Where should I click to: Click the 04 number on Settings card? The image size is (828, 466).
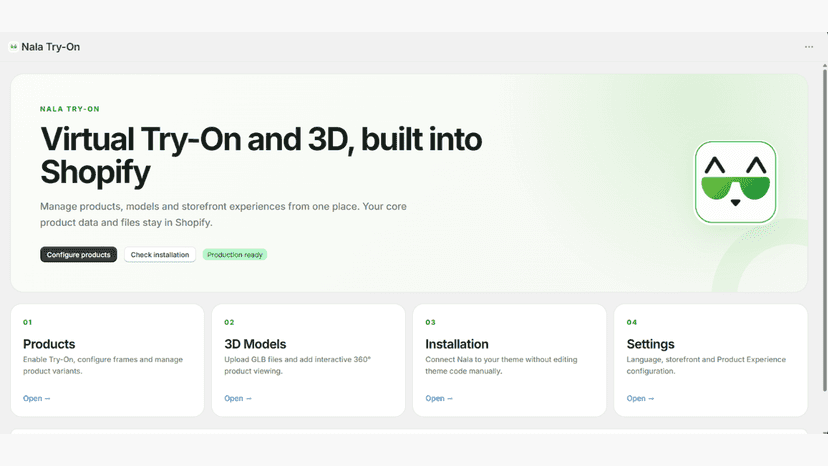(x=632, y=322)
